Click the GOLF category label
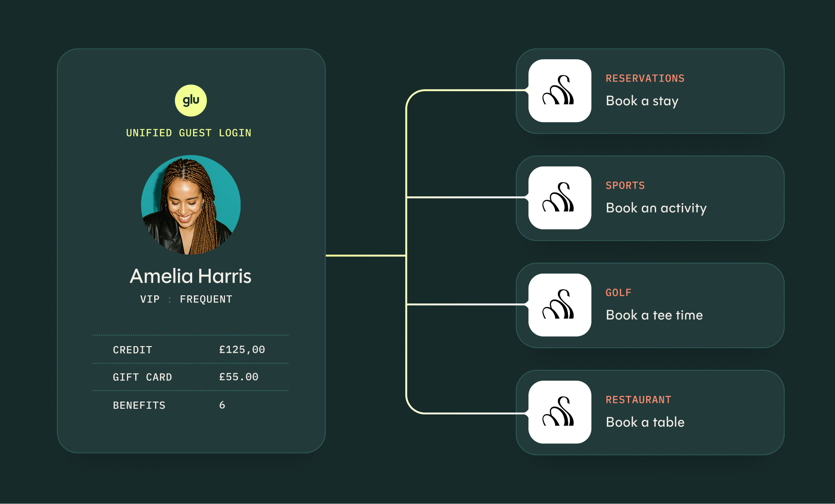The width and height of the screenshot is (835, 504). click(618, 293)
